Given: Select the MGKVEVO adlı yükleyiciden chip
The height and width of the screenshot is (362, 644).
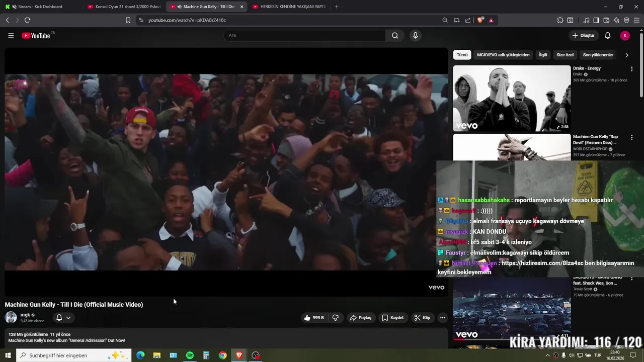Looking at the screenshot, I should pyautogui.click(x=503, y=55).
